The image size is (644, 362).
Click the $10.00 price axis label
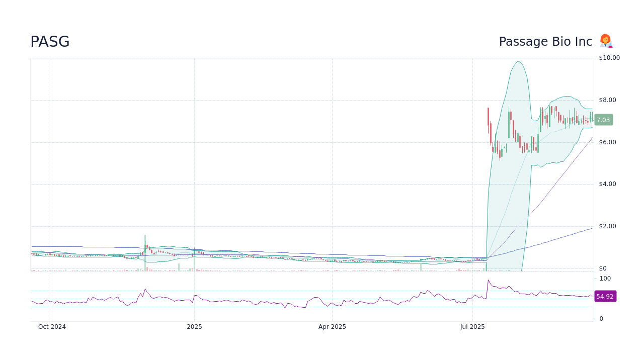tap(609, 57)
